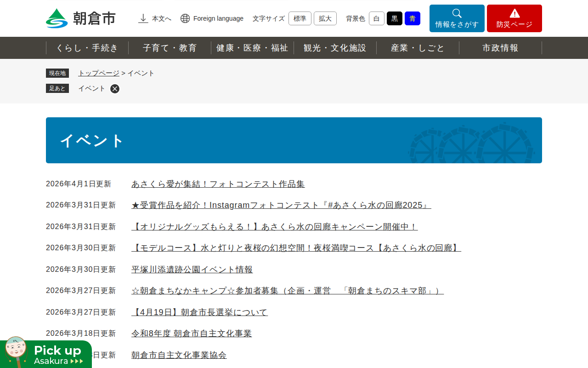Set text size to 標準

tap(300, 18)
